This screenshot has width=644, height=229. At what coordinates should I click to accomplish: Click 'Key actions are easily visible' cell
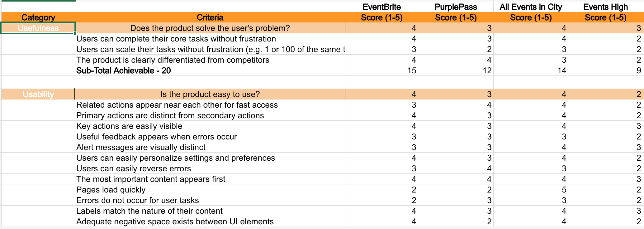click(x=210, y=126)
